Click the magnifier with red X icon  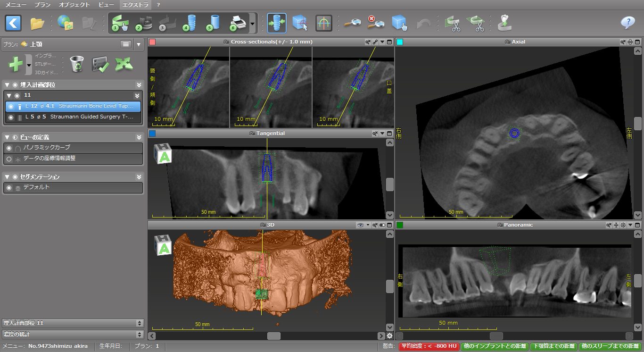pos(375,23)
